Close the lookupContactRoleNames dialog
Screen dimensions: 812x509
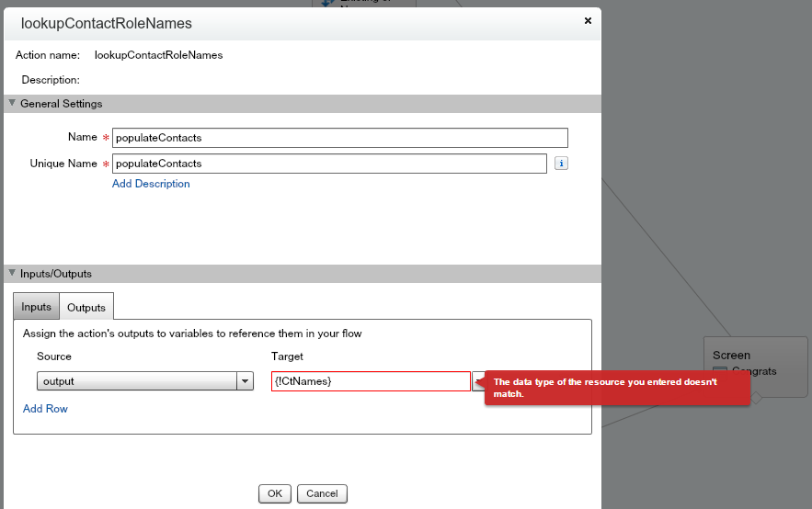pos(588,19)
